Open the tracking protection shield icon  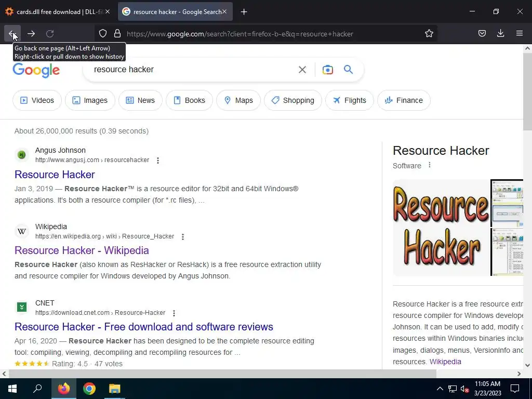103,34
